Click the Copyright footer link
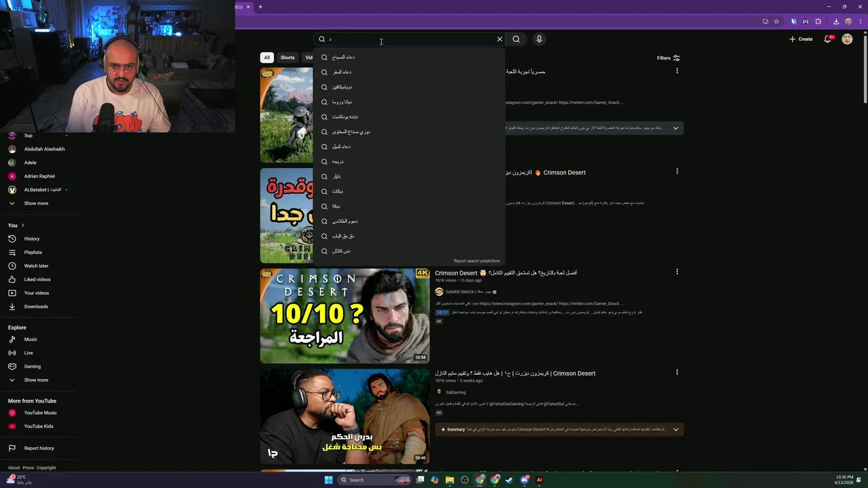868x488 pixels. point(46,468)
